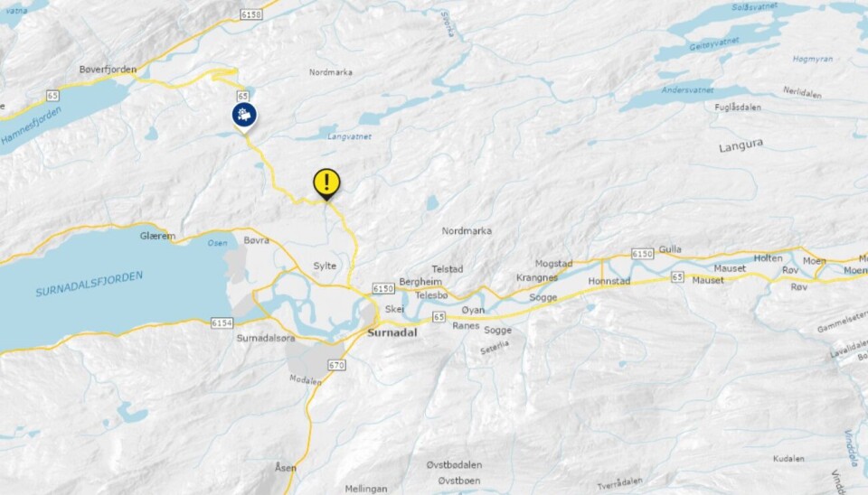This screenshot has width=868, height=495.
Task: Open the blue roadwork marker pin
Action: tap(244, 117)
